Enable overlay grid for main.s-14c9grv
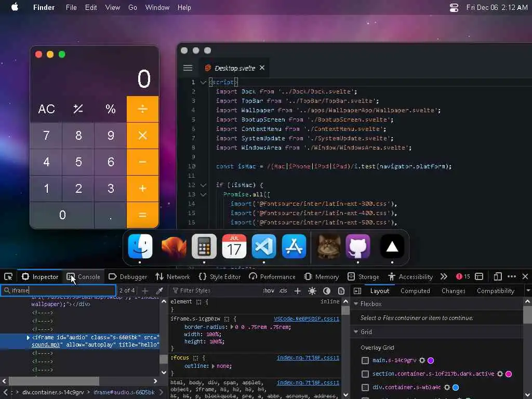The height and width of the screenshot is (399, 532). pyautogui.click(x=365, y=361)
